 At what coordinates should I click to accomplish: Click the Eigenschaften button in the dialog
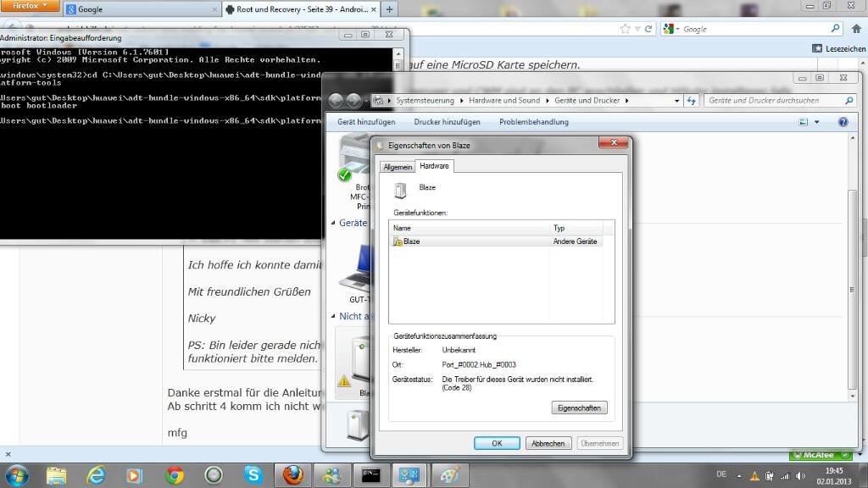pos(579,408)
